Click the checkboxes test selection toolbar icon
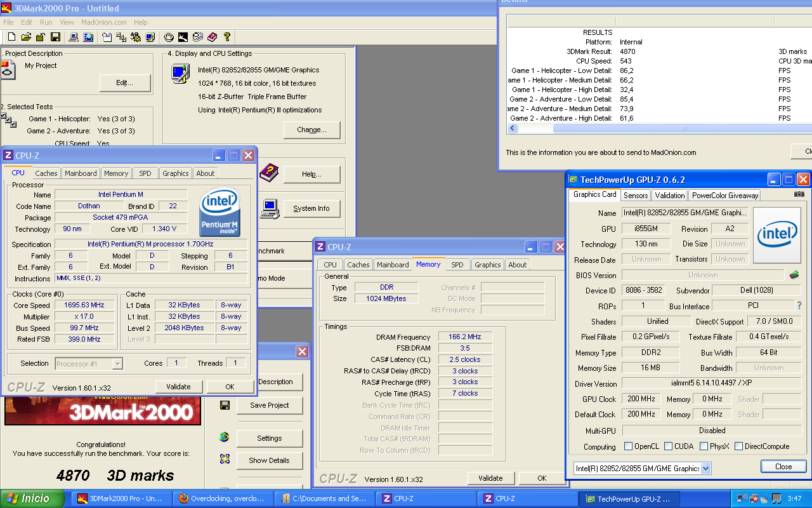 (x=121, y=37)
